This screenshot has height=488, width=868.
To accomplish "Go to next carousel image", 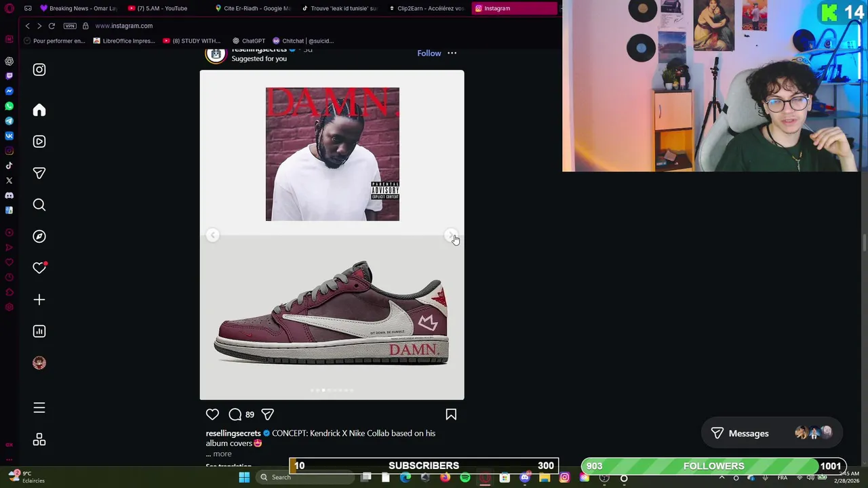I will coord(451,235).
